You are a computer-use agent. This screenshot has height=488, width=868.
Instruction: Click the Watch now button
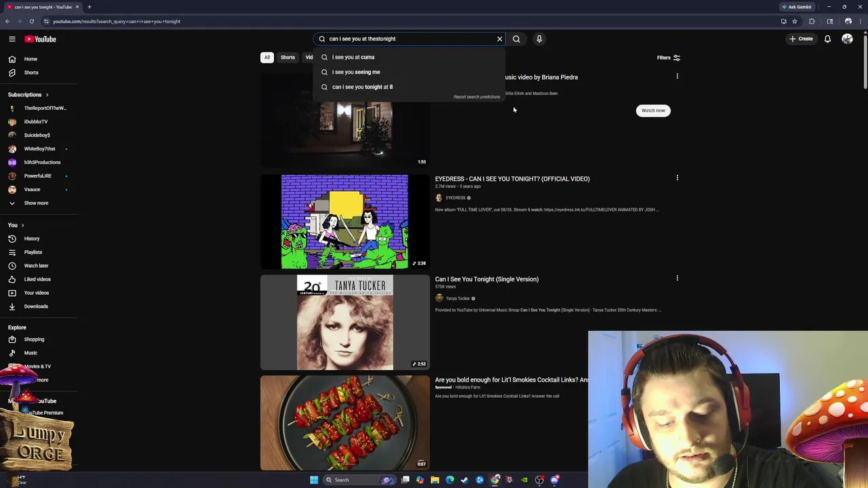pyautogui.click(x=653, y=110)
